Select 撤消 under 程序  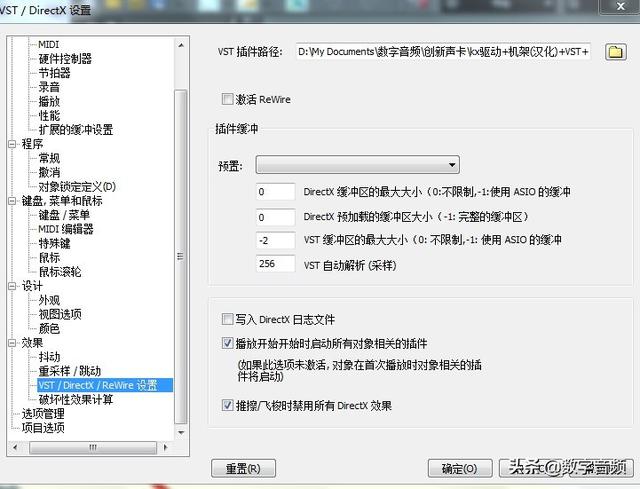tap(49, 172)
